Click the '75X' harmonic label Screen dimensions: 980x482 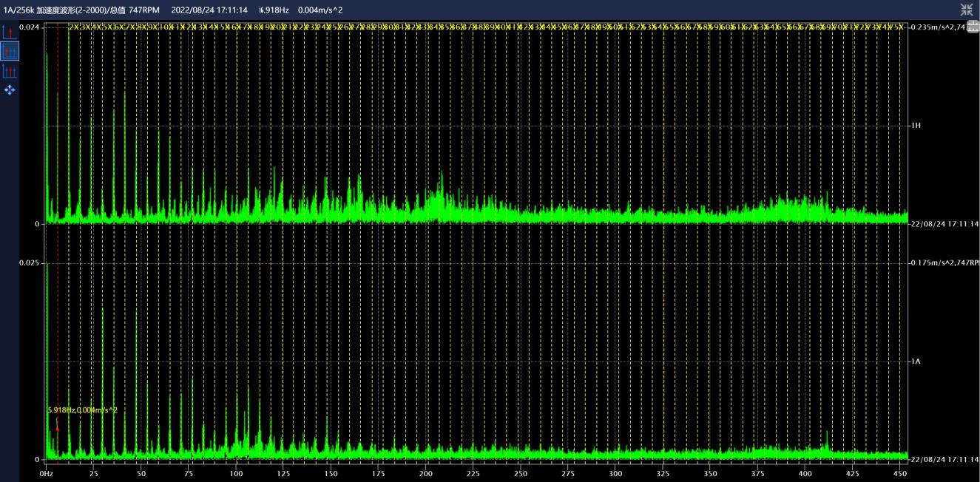(896, 27)
